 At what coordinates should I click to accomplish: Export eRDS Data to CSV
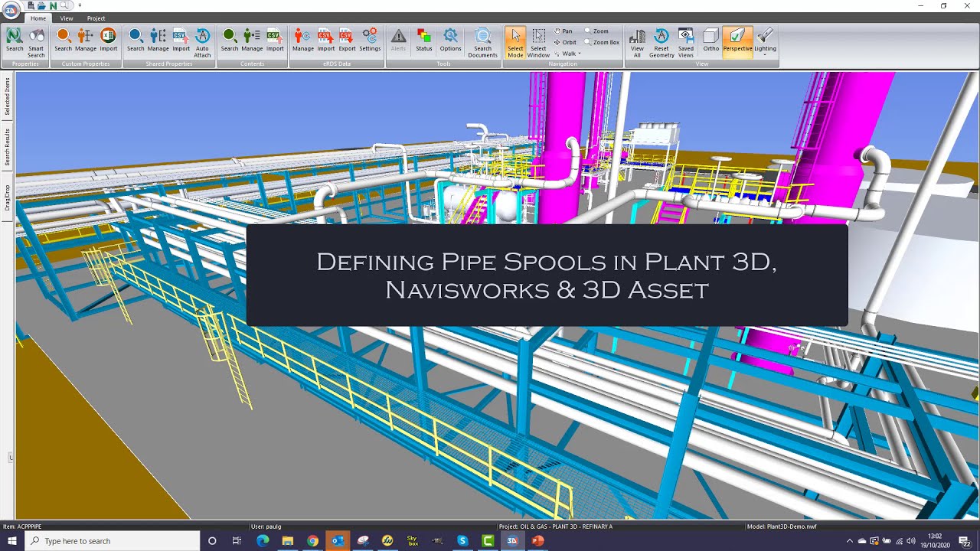pos(348,41)
